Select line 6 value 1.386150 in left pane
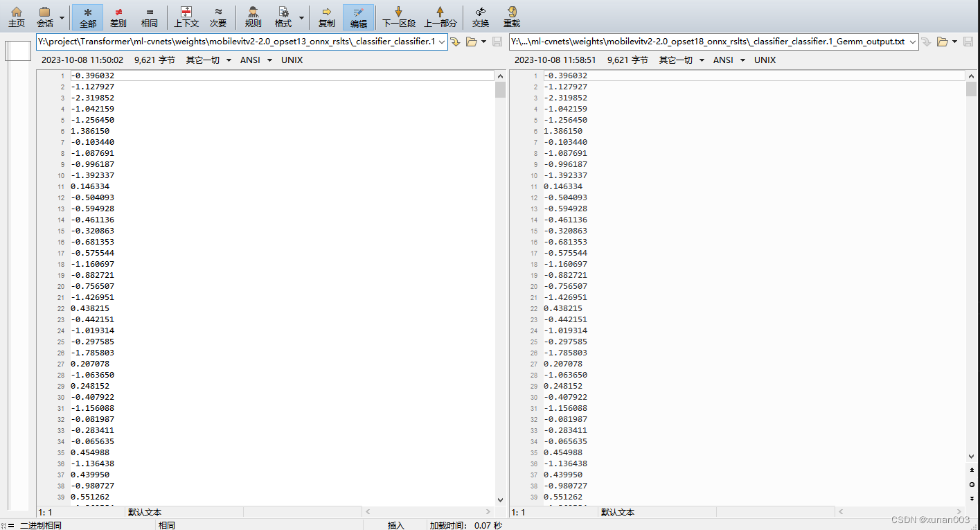Image resolution: width=980 pixels, height=530 pixels. point(90,131)
